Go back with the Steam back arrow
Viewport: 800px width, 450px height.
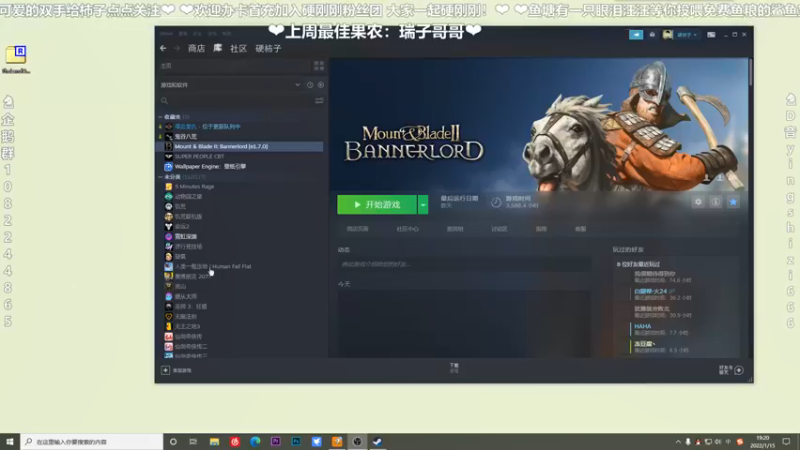coord(163,48)
